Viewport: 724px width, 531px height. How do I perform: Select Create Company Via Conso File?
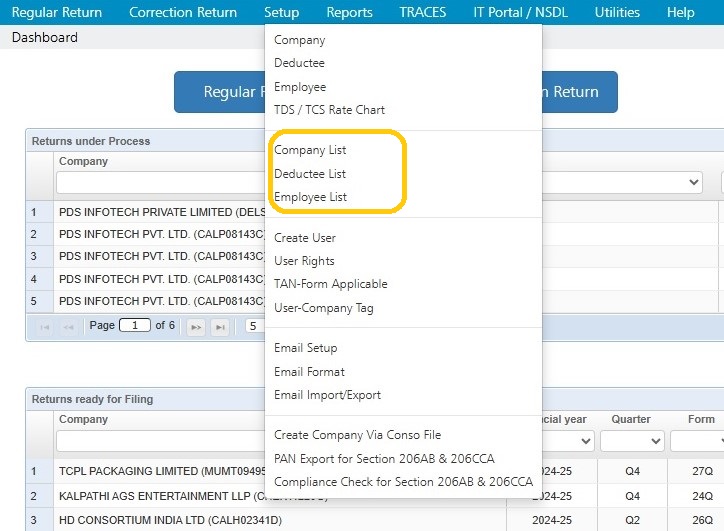tap(357, 435)
